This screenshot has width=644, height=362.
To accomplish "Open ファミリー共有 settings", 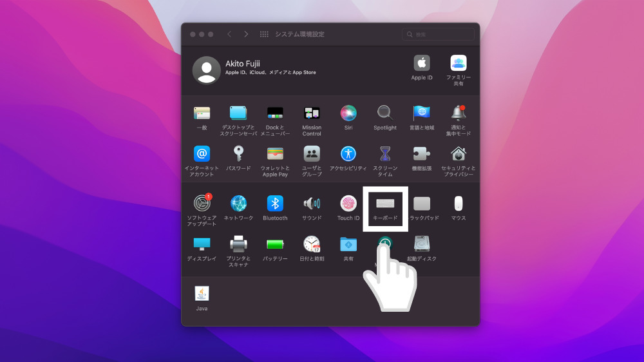I will [x=459, y=63].
